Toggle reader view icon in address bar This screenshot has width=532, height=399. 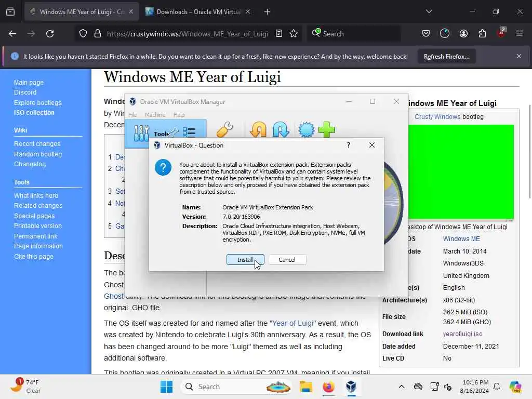(x=279, y=34)
